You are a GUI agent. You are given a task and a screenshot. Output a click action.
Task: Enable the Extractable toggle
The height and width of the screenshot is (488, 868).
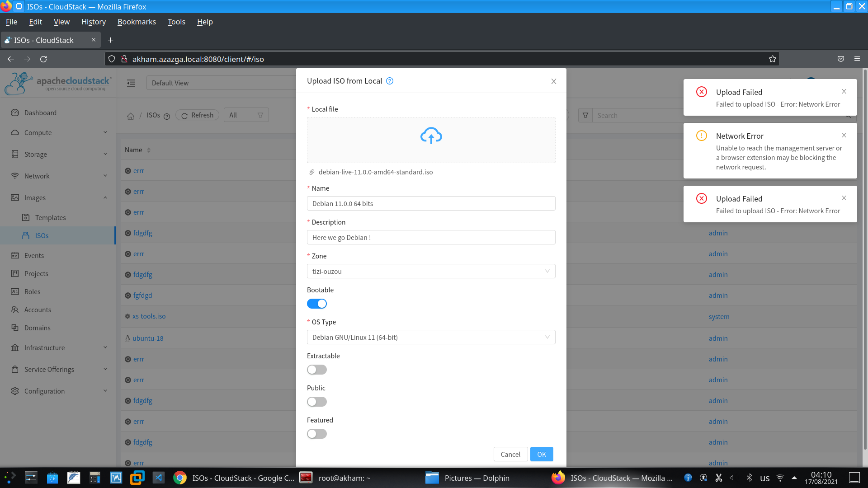(316, 370)
